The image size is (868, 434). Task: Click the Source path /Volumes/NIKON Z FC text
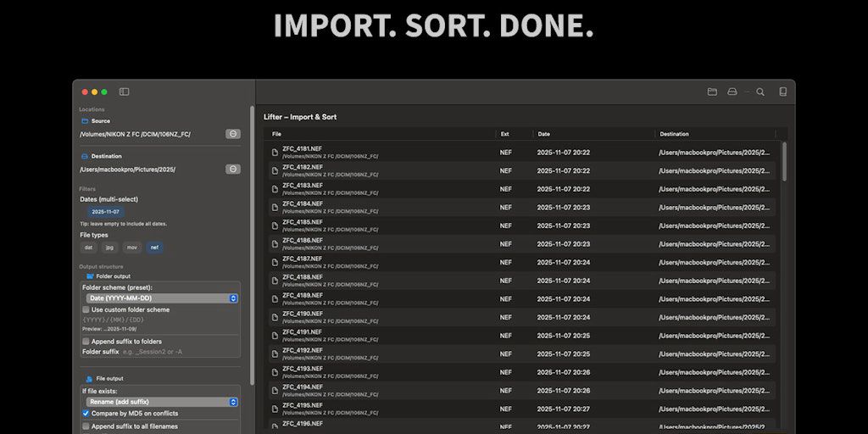135,134
